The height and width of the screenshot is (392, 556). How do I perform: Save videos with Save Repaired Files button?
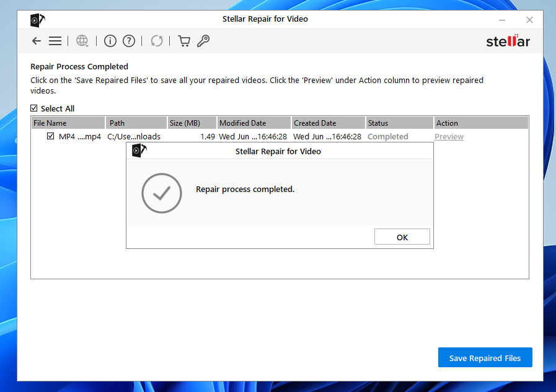click(x=485, y=358)
